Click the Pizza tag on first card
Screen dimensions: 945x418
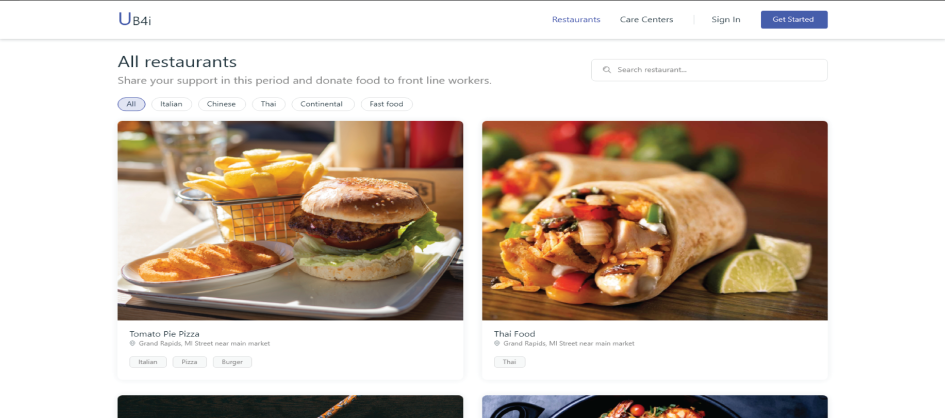coord(189,362)
